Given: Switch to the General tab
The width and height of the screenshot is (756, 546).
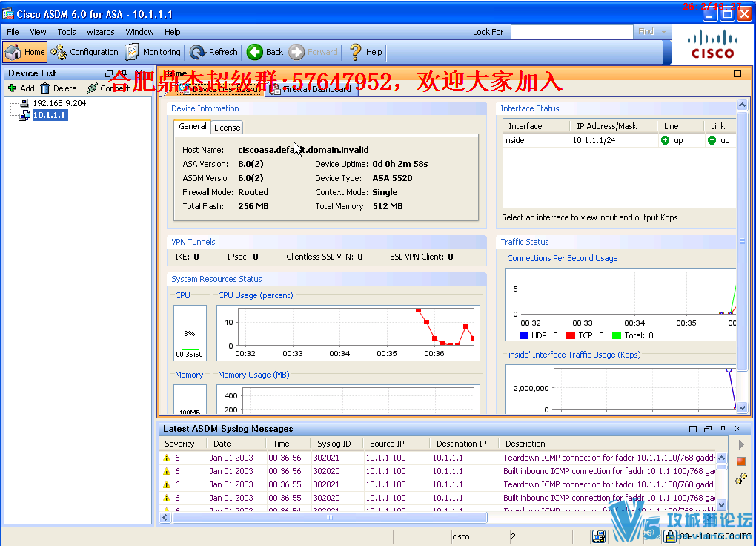Looking at the screenshot, I should click(x=193, y=126).
